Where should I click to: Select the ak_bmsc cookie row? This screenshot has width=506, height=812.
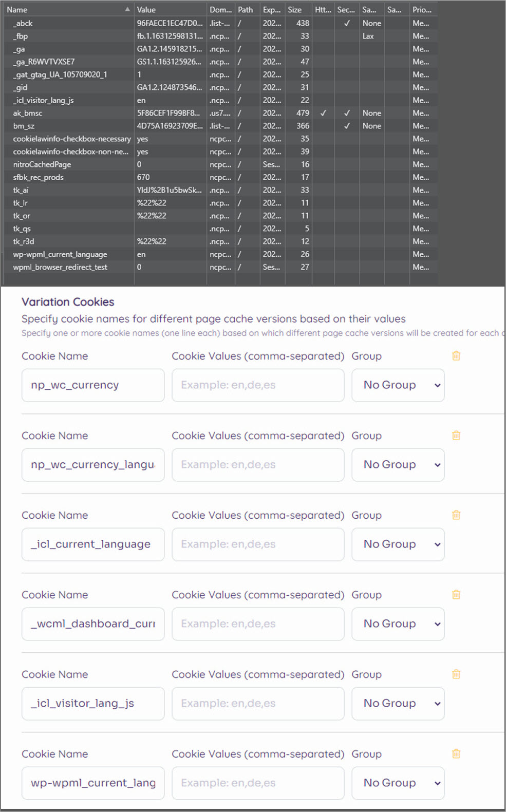(221, 113)
